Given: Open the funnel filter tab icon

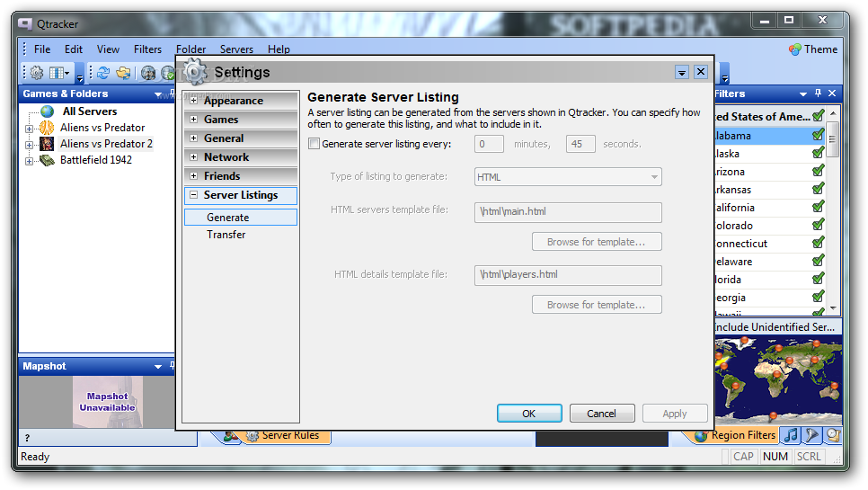Looking at the screenshot, I should click(812, 435).
